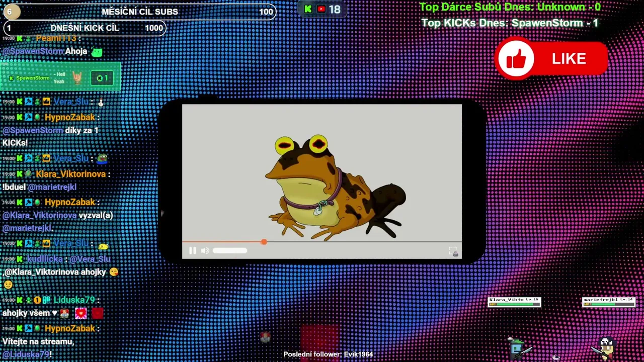Click the Pepe frog emote in Vera_Slu's message
644x362 pixels.
(x=102, y=159)
